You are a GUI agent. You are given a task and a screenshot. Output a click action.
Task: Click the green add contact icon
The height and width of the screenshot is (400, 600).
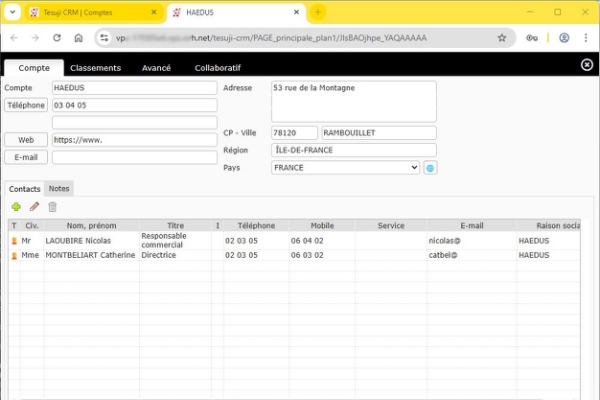pyautogui.click(x=16, y=207)
